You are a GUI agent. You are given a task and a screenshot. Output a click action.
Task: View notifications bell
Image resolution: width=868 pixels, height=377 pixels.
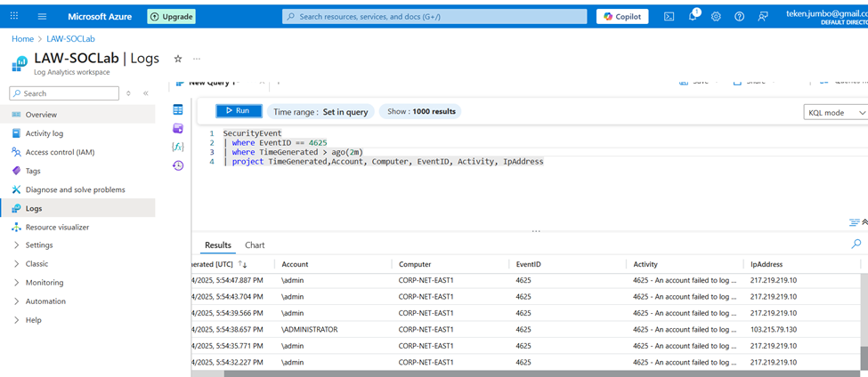click(x=693, y=16)
